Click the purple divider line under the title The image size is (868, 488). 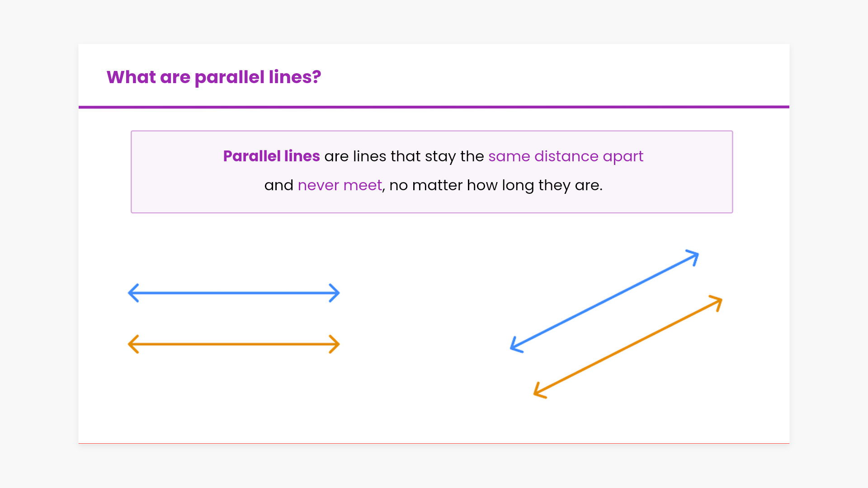[434, 107]
